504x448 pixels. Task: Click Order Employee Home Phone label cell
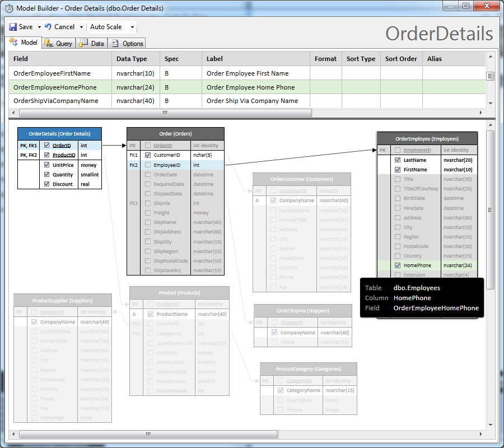pyautogui.click(x=256, y=87)
